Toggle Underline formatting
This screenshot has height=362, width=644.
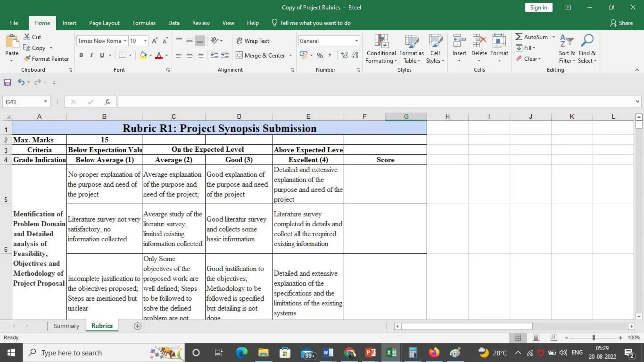(102, 55)
